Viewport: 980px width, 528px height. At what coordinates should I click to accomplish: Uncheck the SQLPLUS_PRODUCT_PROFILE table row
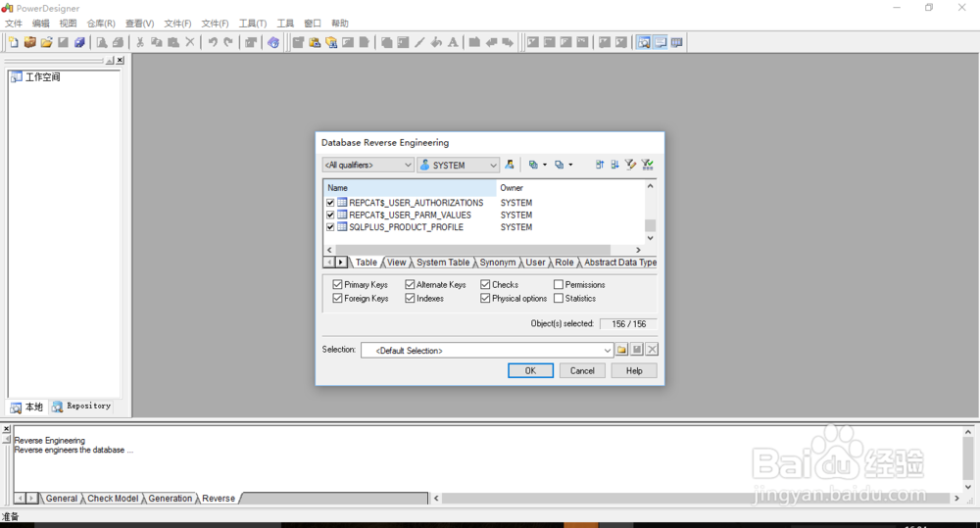pyautogui.click(x=330, y=227)
